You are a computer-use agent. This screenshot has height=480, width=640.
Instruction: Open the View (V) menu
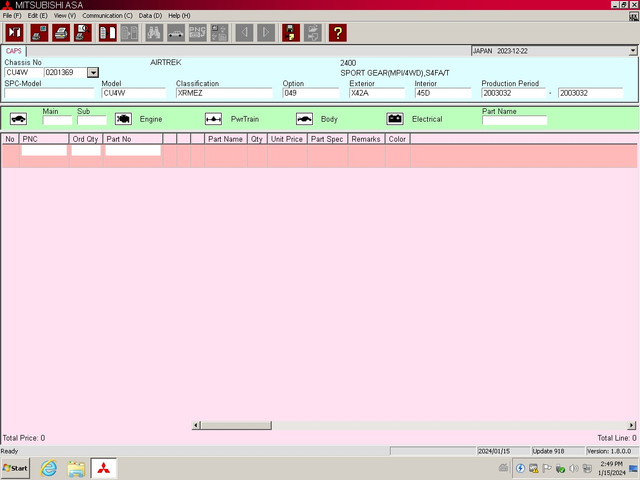coord(65,16)
